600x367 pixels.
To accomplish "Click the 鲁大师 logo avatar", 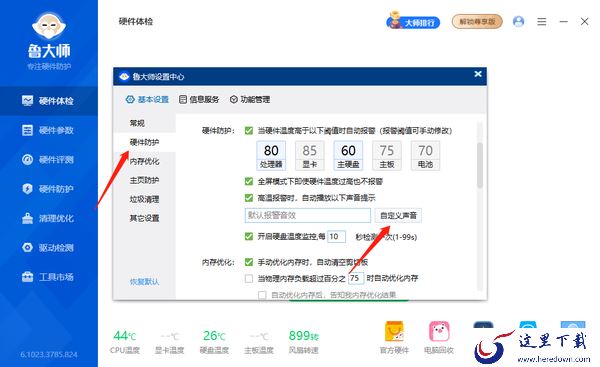I will click(x=49, y=26).
